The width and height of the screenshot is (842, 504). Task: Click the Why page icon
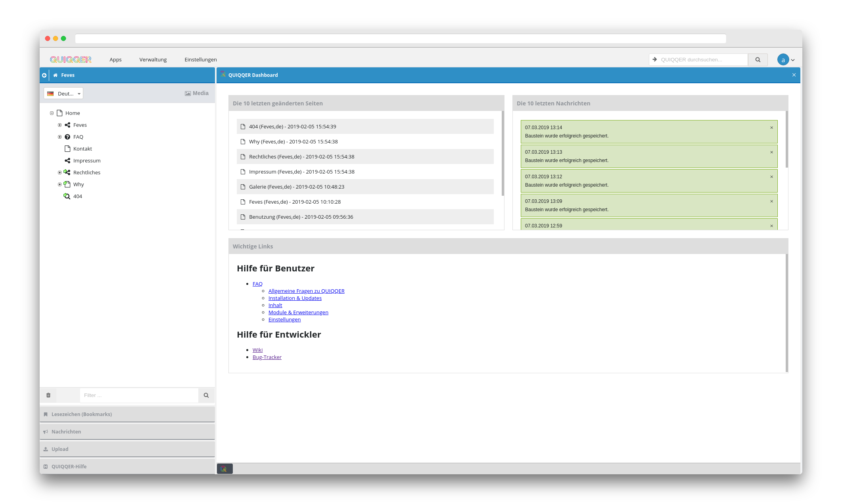67,184
